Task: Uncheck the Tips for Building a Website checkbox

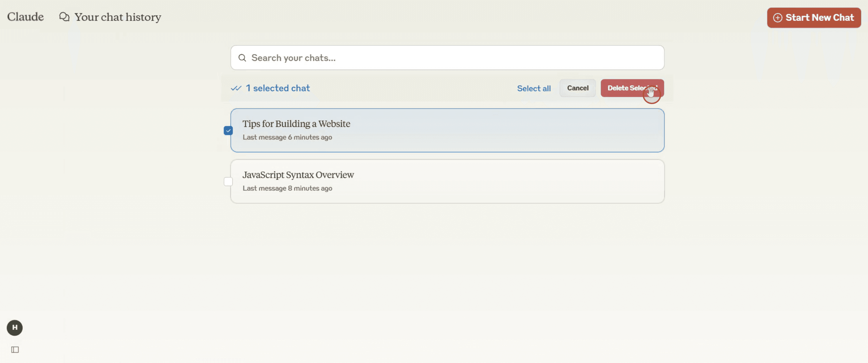Action: tap(228, 131)
